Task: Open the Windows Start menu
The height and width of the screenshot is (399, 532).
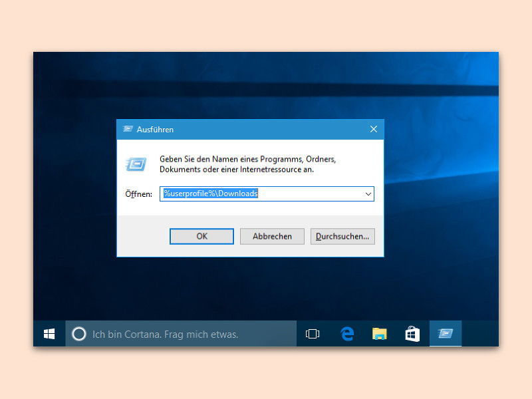Action: (x=49, y=334)
